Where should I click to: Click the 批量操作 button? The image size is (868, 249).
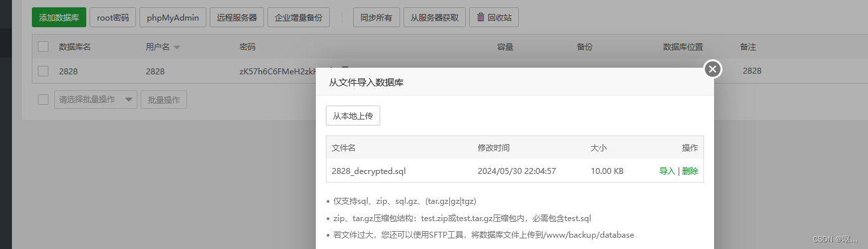coord(164,100)
